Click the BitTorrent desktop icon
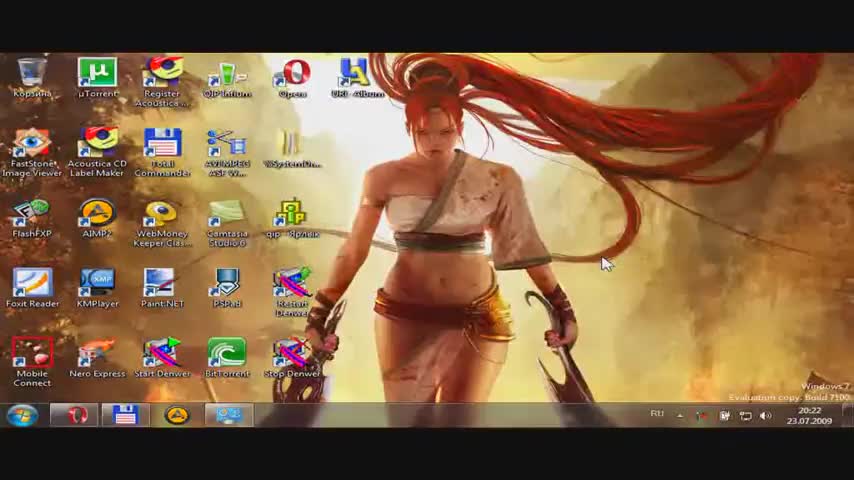The width and height of the screenshot is (854, 480). pyautogui.click(x=227, y=355)
